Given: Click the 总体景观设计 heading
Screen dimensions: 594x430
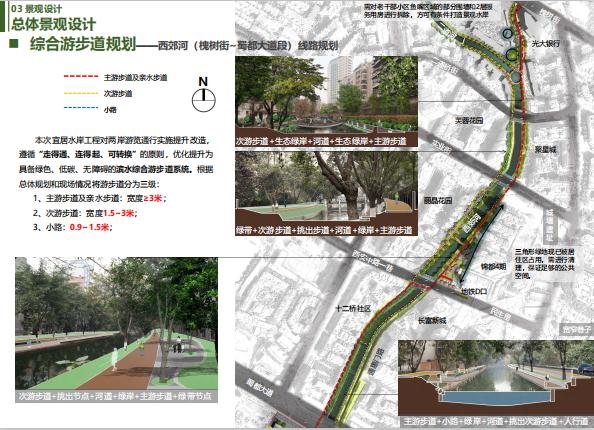Looking at the screenshot, I should [53, 24].
